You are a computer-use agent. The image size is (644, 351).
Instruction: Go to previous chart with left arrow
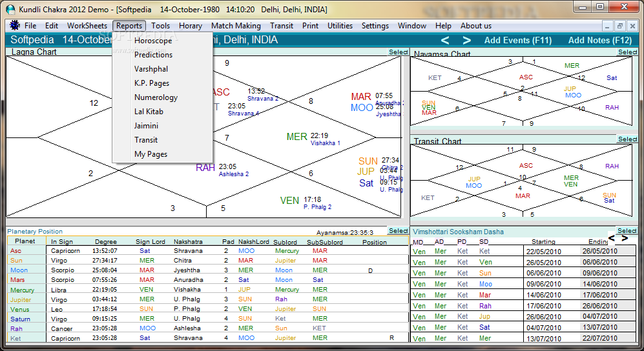[445, 40]
